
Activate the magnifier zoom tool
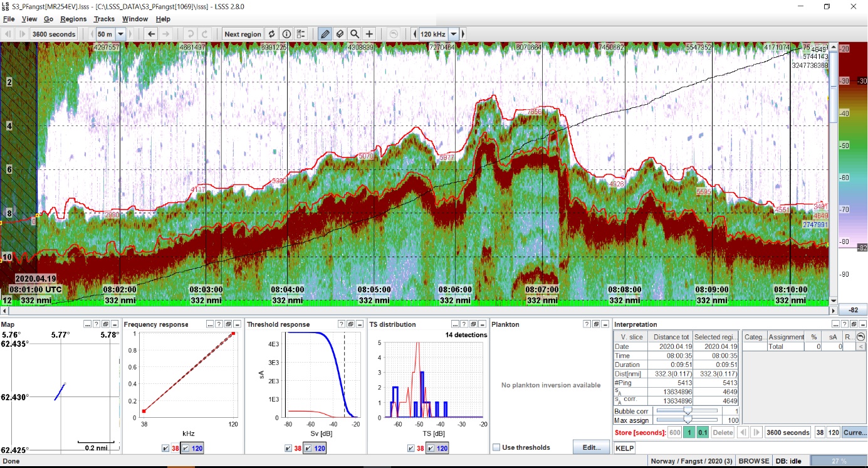pos(355,34)
